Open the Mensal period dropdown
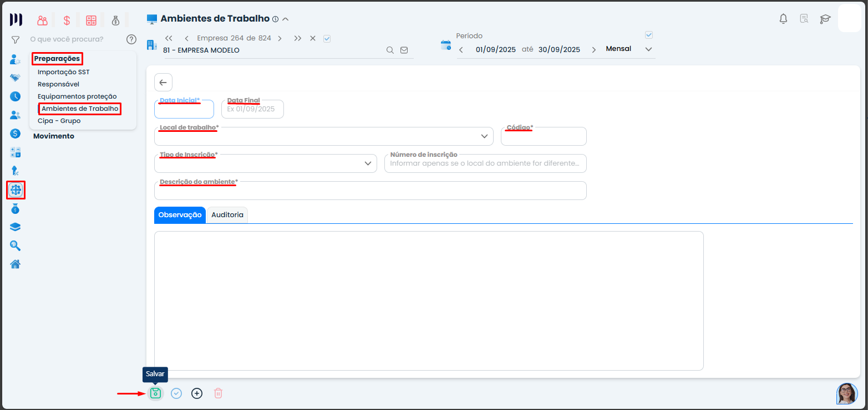This screenshot has height=410, width=868. coord(648,48)
